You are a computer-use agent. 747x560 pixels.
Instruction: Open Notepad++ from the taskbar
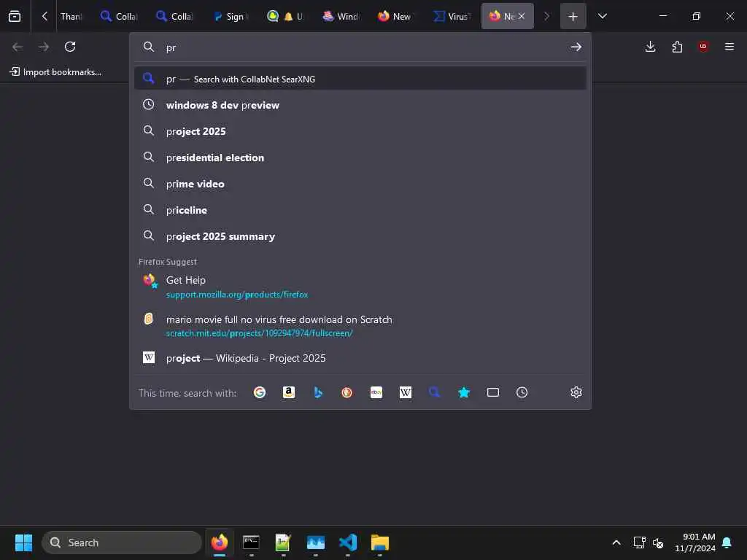point(283,542)
